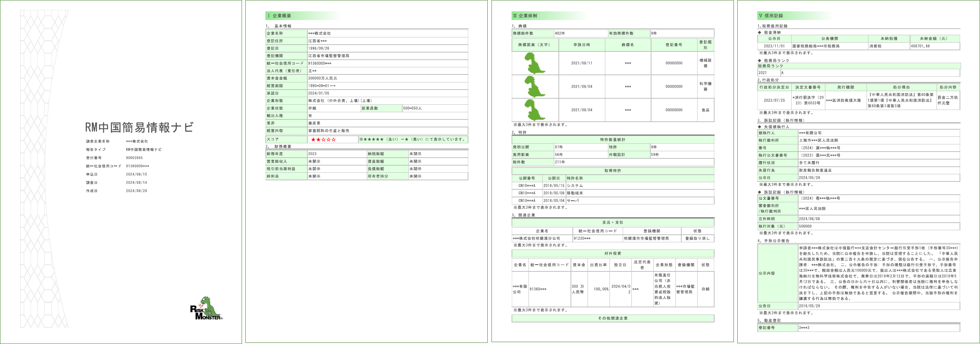The image size is (980, 344).
Task: Click the 取得特許 table header
Action: pyautogui.click(x=612, y=171)
